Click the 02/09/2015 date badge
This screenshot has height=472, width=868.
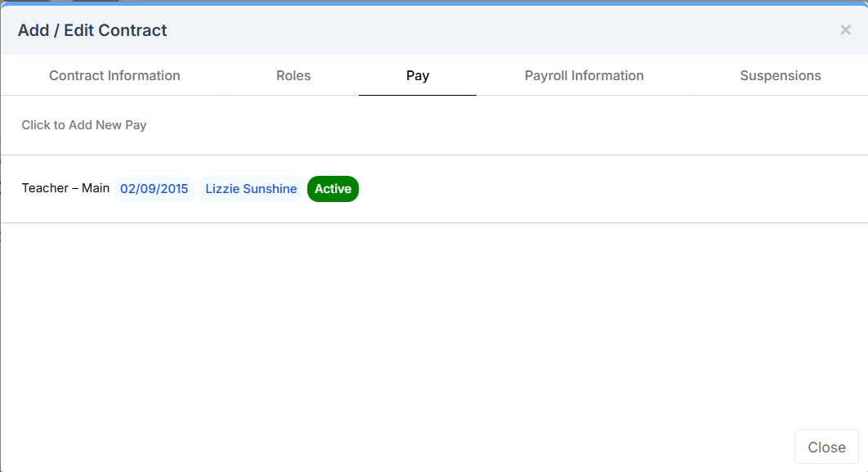[154, 189]
